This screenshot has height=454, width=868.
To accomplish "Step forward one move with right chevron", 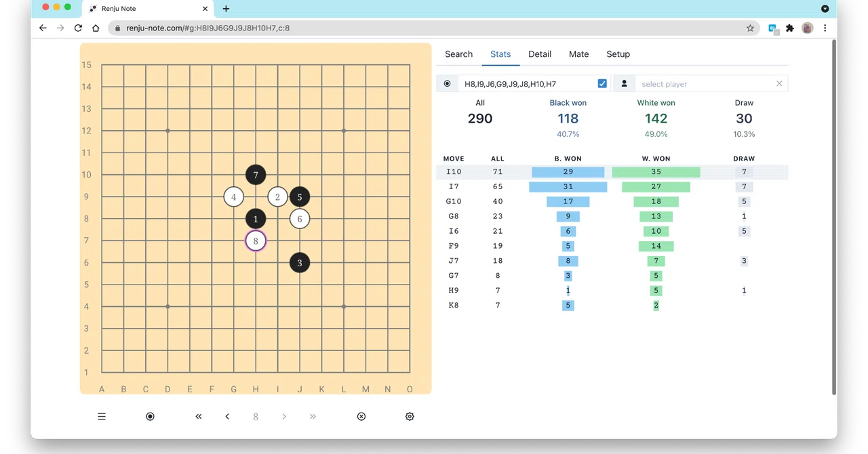I will click(x=284, y=417).
